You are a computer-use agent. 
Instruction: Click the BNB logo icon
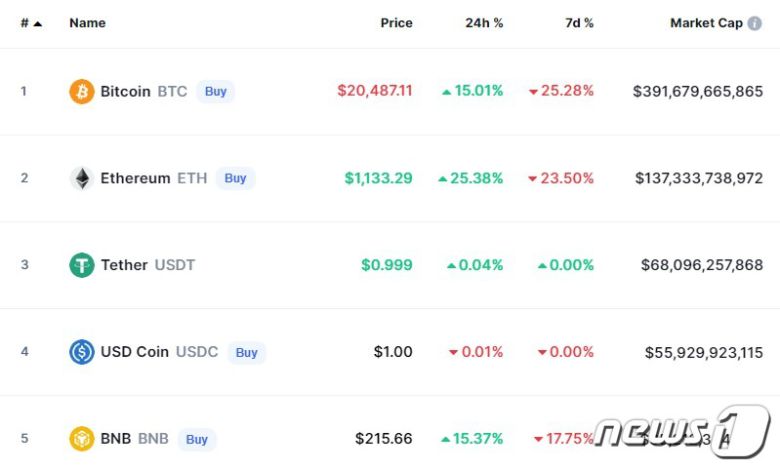tap(82, 439)
